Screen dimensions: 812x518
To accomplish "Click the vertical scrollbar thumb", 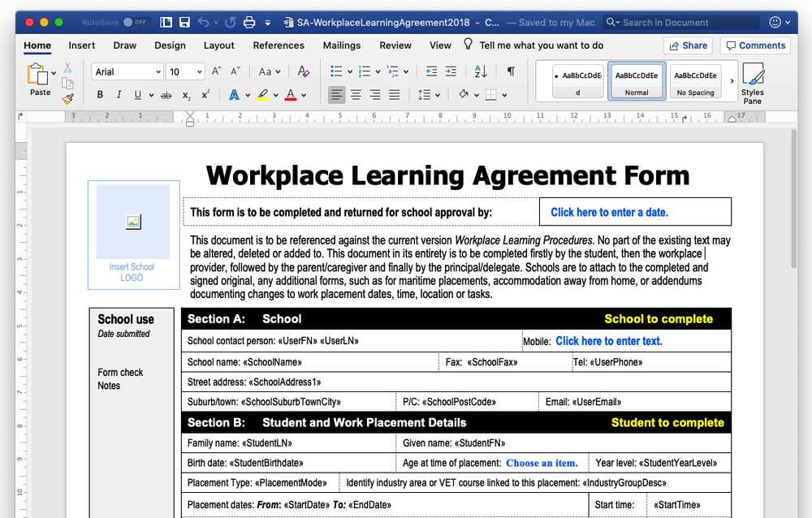I will 794,200.
